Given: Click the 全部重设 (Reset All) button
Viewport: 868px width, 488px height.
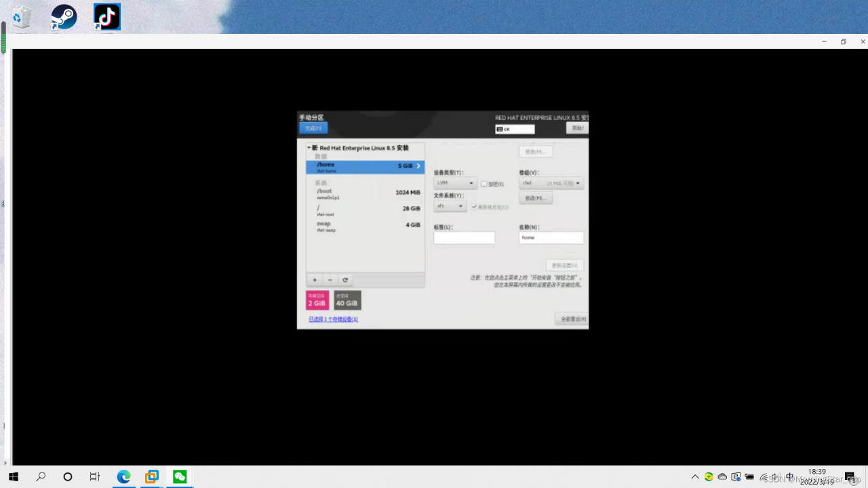Looking at the screenshot, I should (x=571, y=319).
